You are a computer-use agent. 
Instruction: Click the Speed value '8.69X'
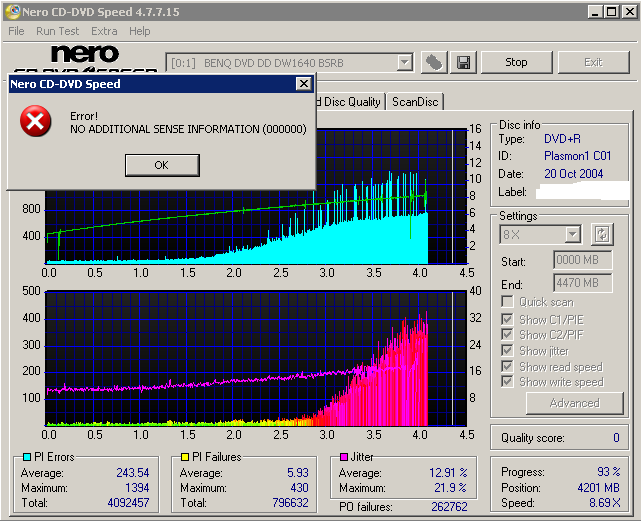click(x=605, y=503)
